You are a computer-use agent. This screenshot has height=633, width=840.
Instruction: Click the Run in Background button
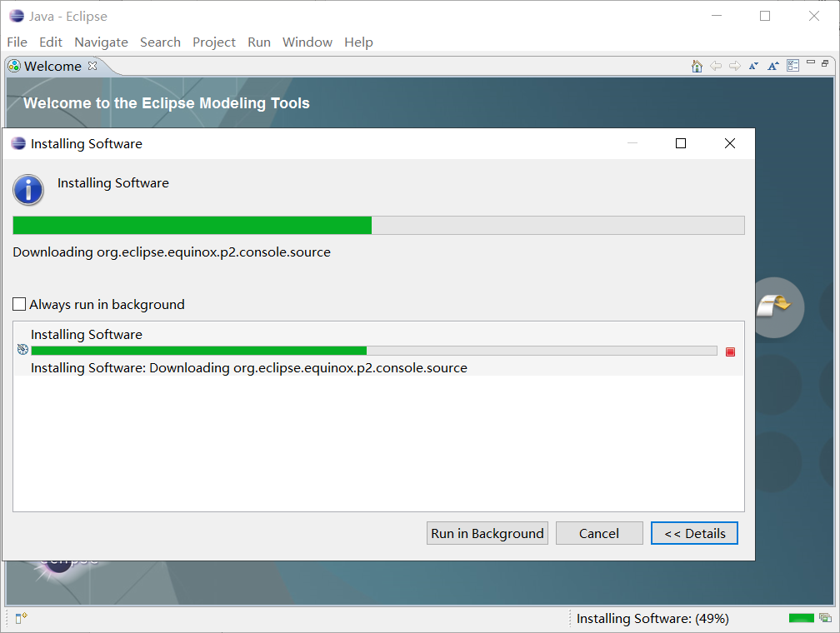point(487,533)
